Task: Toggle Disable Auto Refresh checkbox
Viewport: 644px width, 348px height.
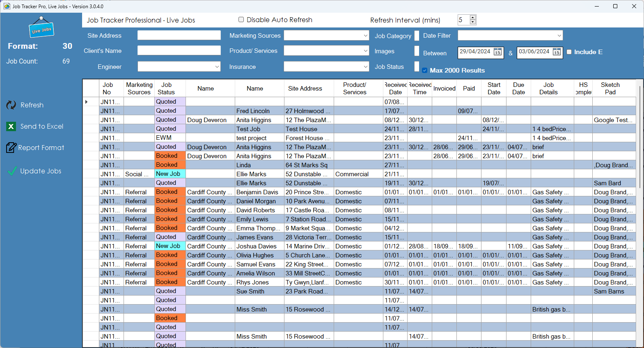Action: pyautogui.click(x=241, y=20)
